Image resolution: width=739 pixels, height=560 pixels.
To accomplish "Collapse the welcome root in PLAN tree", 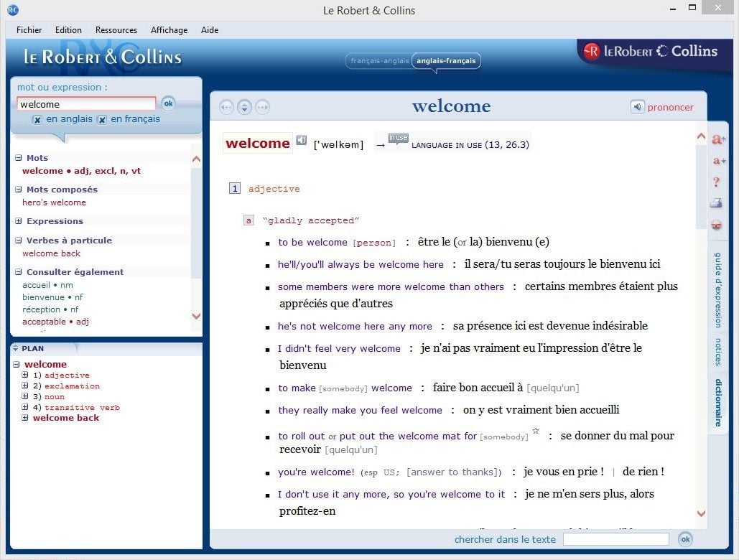I will pyautogui.click(x=17, y=364).
